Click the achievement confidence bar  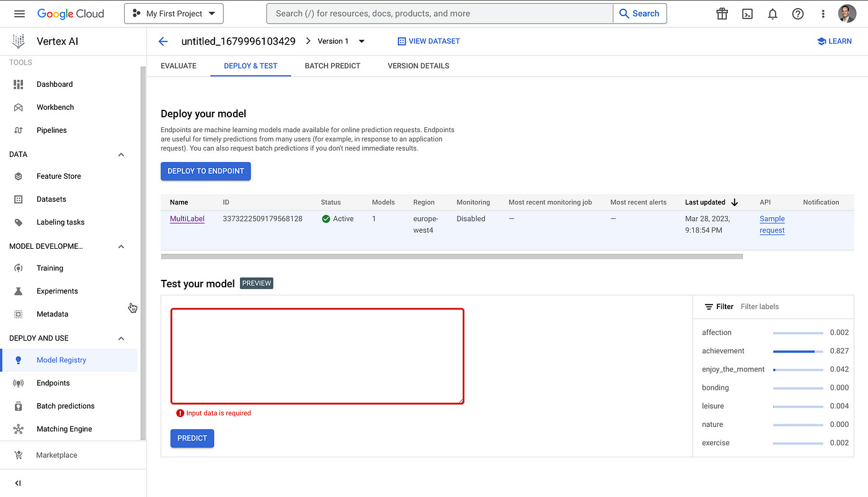tap(798, 351)
